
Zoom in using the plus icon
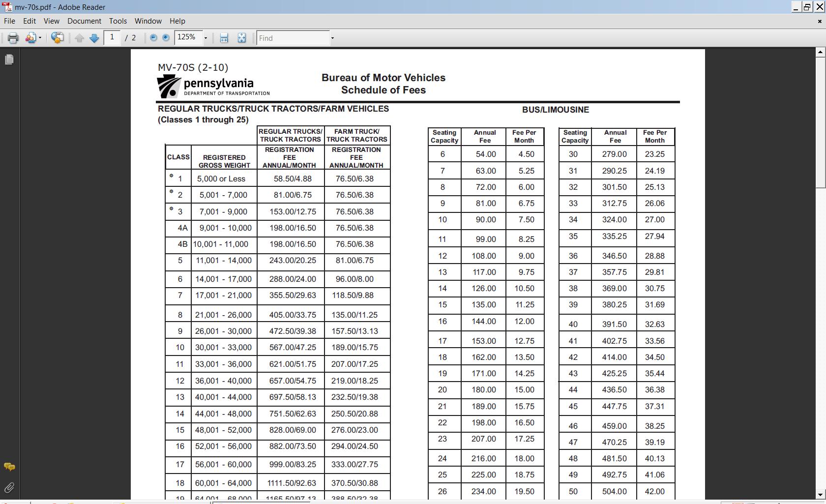pyautogui.click(x=166, y=38)
